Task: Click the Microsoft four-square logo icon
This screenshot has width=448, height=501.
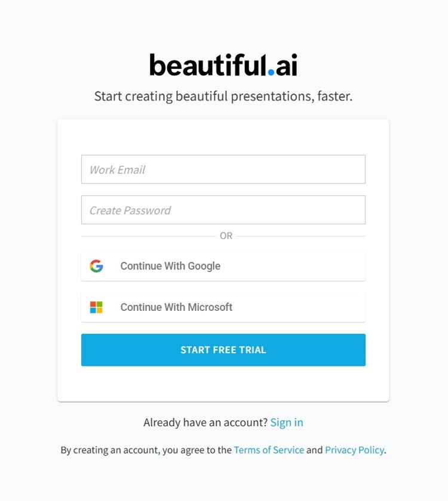Action: (x=97, y=307)
